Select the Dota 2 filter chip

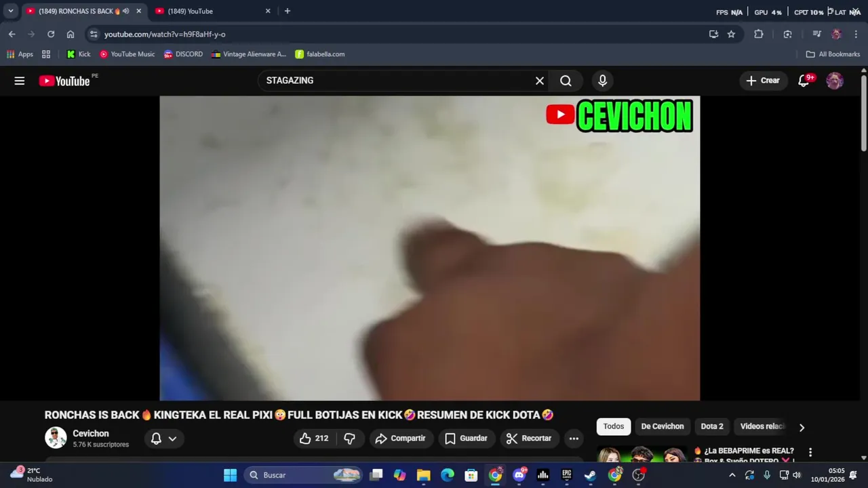712,426
